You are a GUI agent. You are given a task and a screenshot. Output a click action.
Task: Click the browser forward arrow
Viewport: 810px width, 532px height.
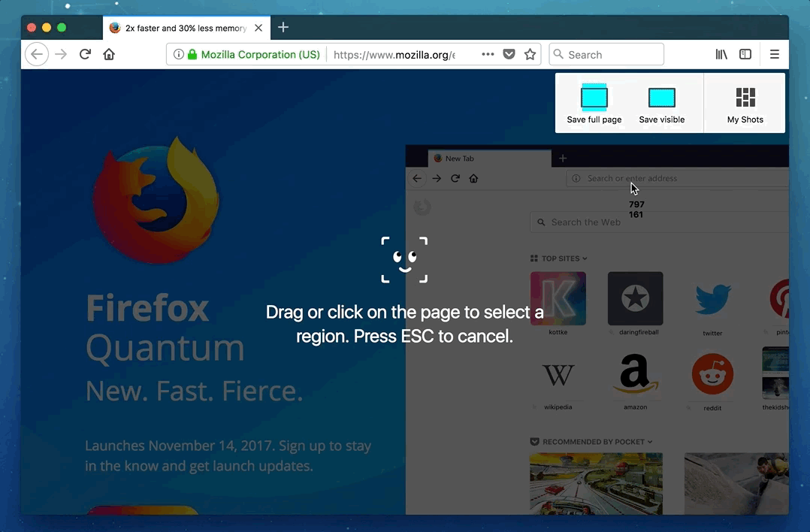pyautogui.click(x=61, y=54)
